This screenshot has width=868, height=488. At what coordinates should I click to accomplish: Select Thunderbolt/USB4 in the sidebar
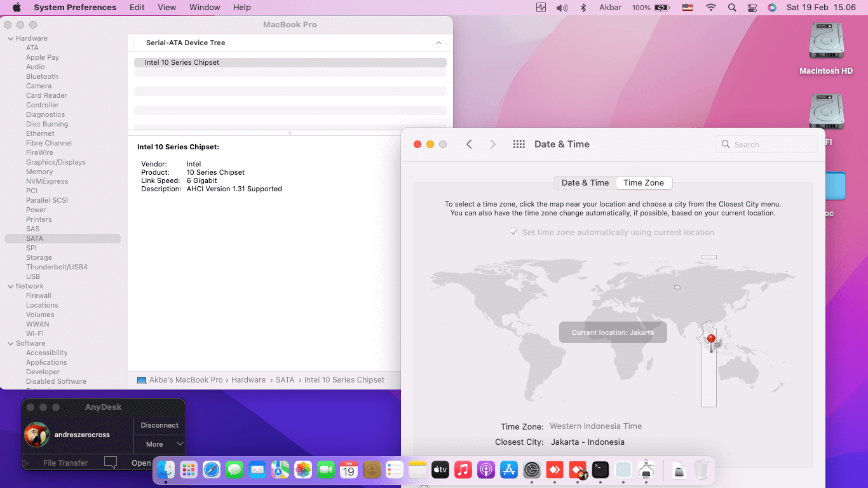tap(57, 267)
